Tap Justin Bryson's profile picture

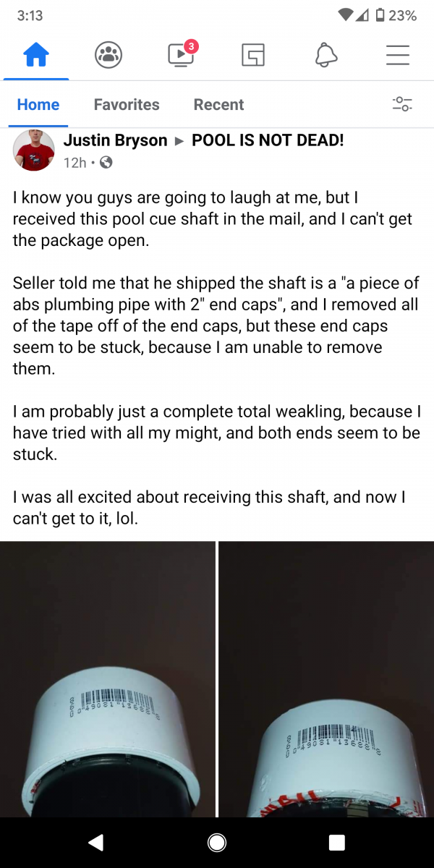(x=34, y=150)
